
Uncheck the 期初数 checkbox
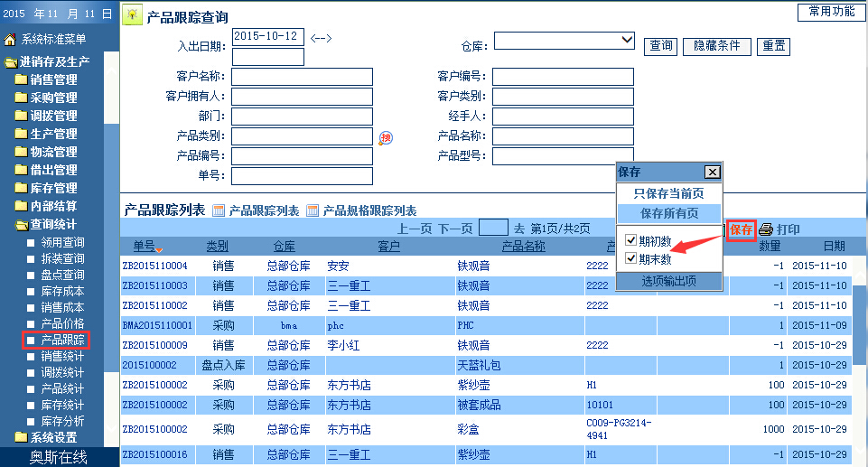tap(631, 240)
